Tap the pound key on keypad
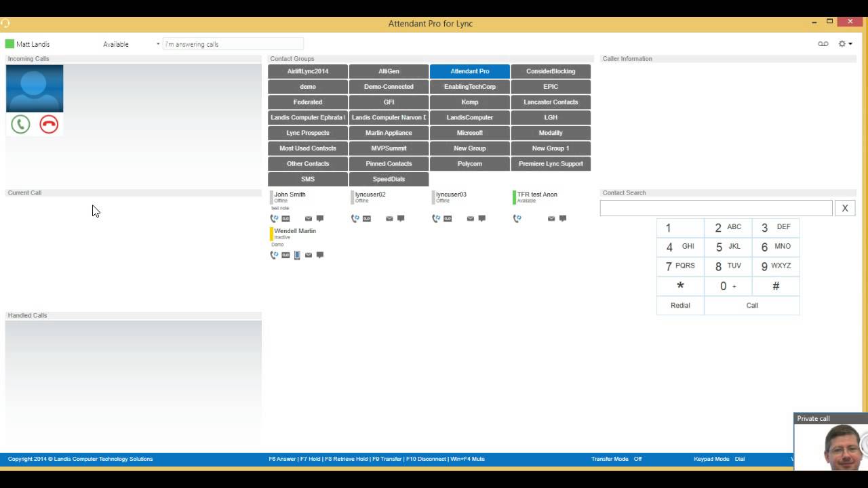 pyautogui.click(x=776, y=286)
